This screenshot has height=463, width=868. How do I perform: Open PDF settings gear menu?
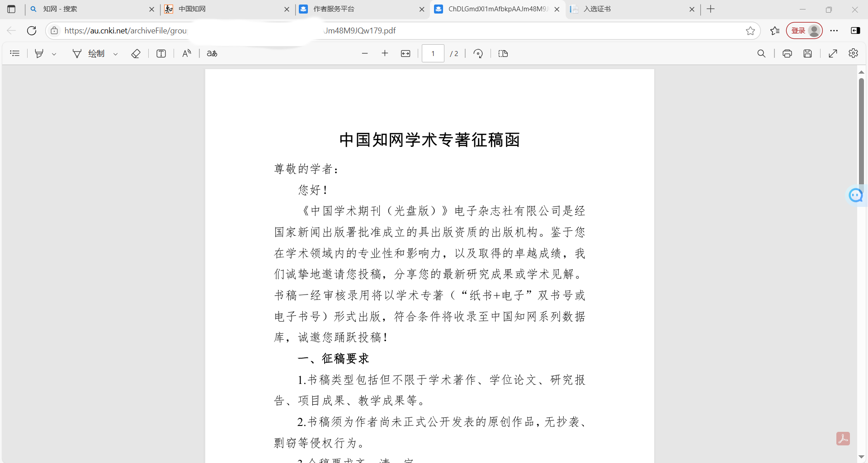(x=853, y=53)
